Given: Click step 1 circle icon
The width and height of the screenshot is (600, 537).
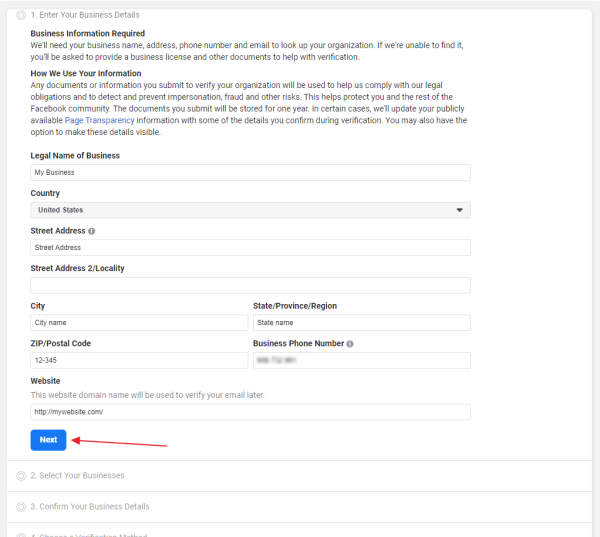Looking at the screenshot, I should pos(21,15).
